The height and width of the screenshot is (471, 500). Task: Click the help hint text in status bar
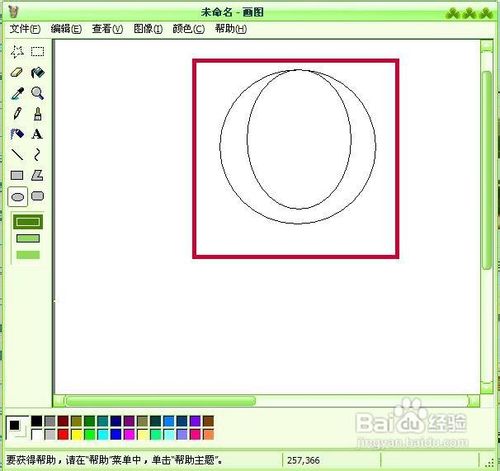pyautogui.click(x=114, y=460)
